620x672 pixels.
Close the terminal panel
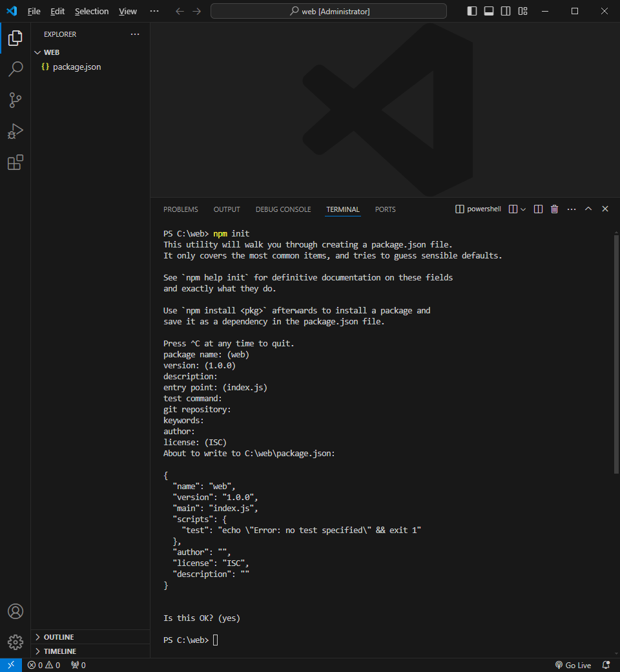[x=605, y=209]
